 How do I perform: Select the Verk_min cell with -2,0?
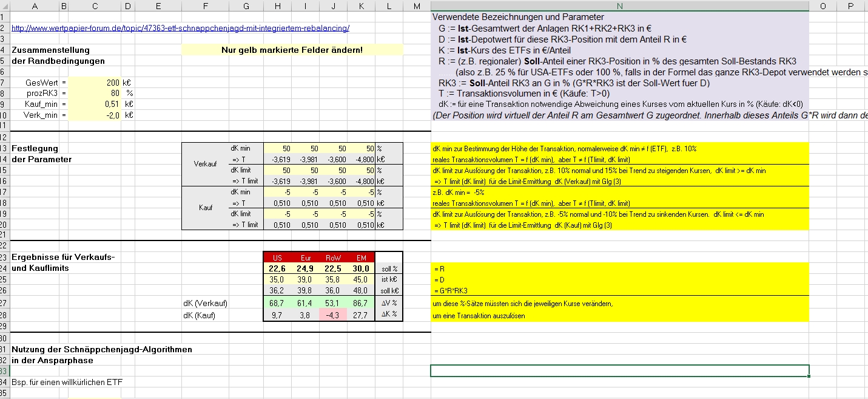coord(95,115)
